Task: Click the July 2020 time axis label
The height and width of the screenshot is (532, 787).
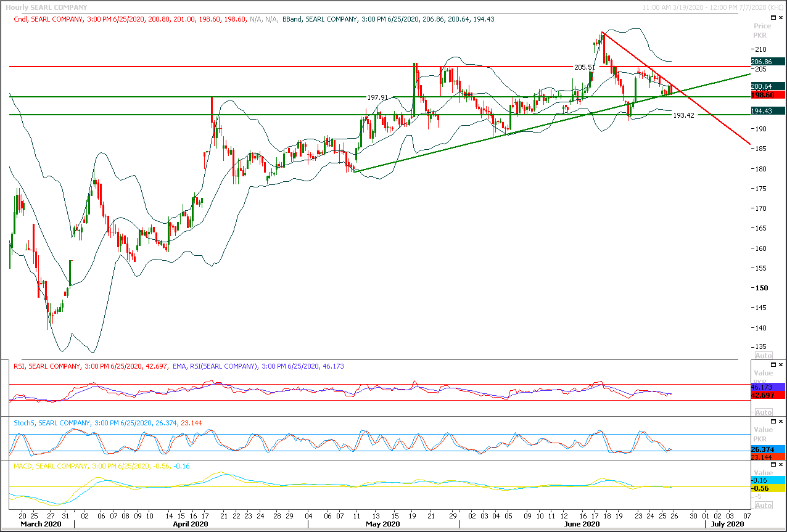Action: click(728, 524)
